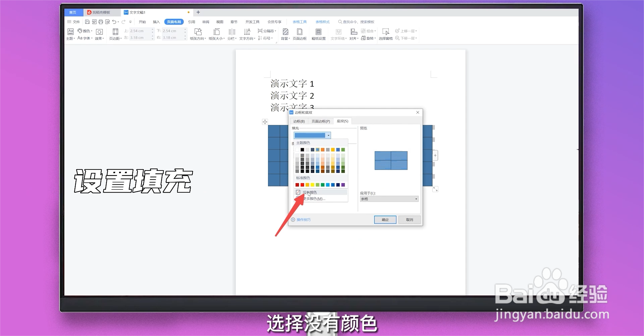Select the 边框(B) tab
This screenshot has height=336, width=644.
click(299, 121)
